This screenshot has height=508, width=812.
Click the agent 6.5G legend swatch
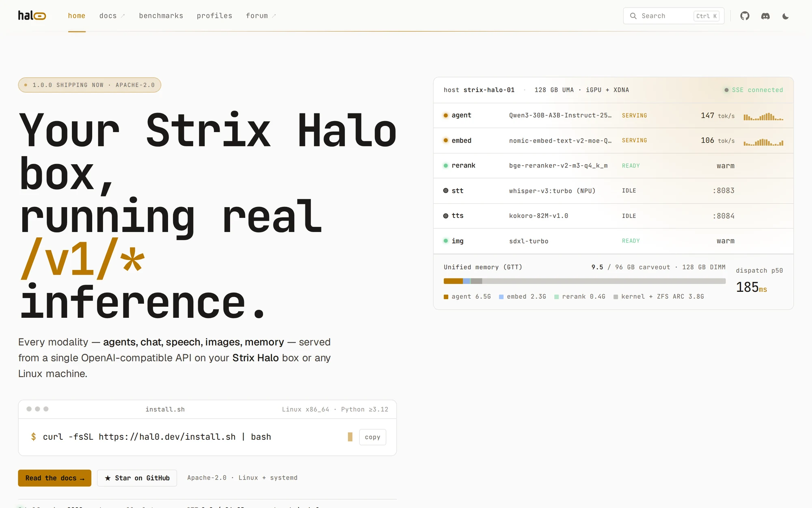click(446, 297)
